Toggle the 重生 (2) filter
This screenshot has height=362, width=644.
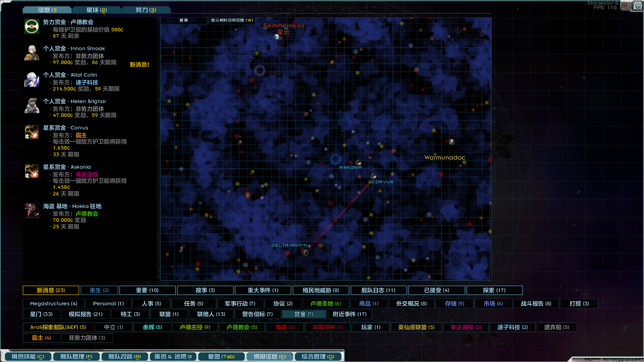[x=99, y=290]
